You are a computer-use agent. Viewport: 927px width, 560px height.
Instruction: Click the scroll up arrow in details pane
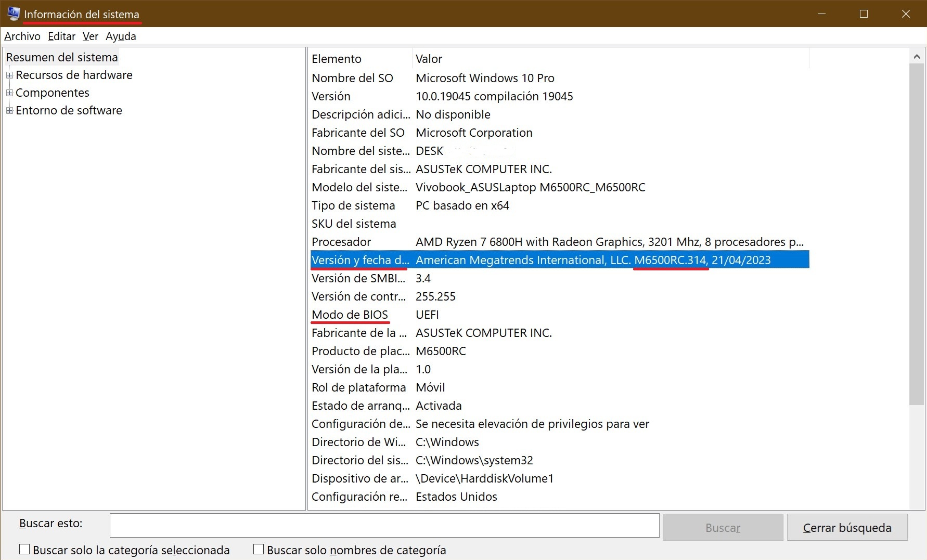point(917,56)
